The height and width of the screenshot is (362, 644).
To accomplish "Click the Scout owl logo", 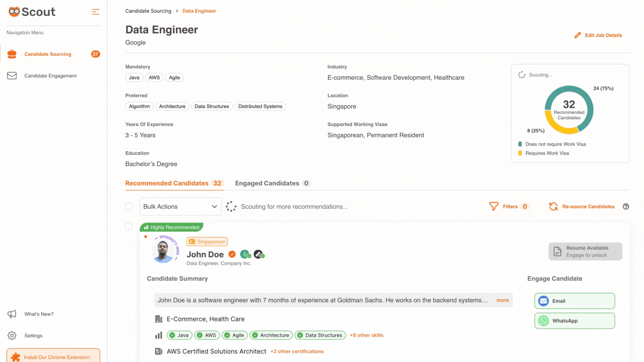I will pyautogui.click(x=14, y=12).
